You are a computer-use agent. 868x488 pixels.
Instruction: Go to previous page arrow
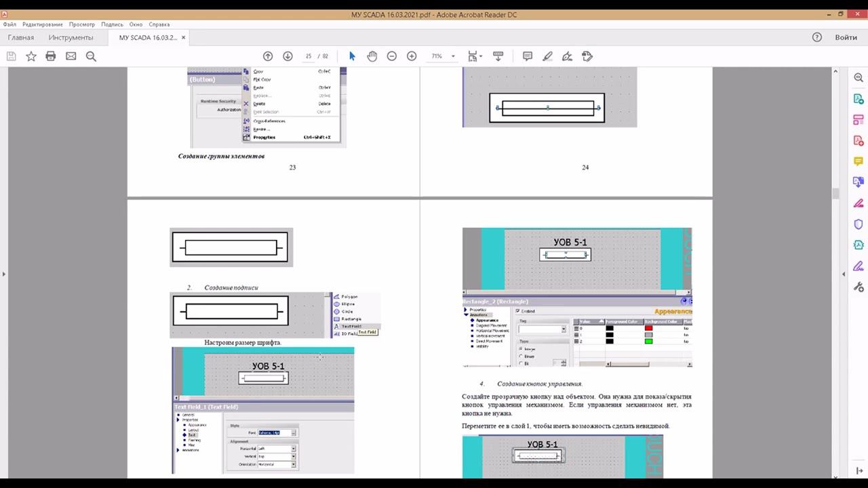coord(268,56)
